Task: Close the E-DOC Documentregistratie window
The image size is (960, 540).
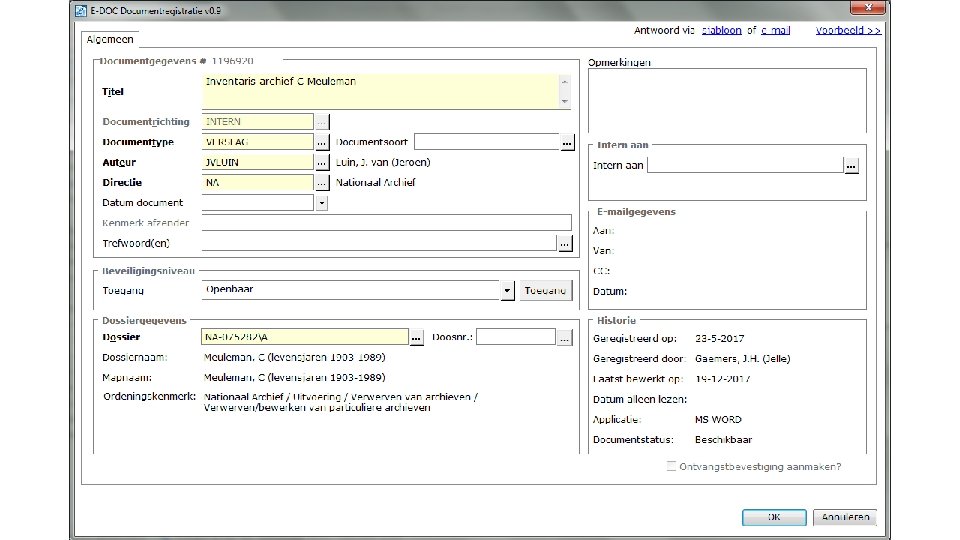Action: point(868,7)
